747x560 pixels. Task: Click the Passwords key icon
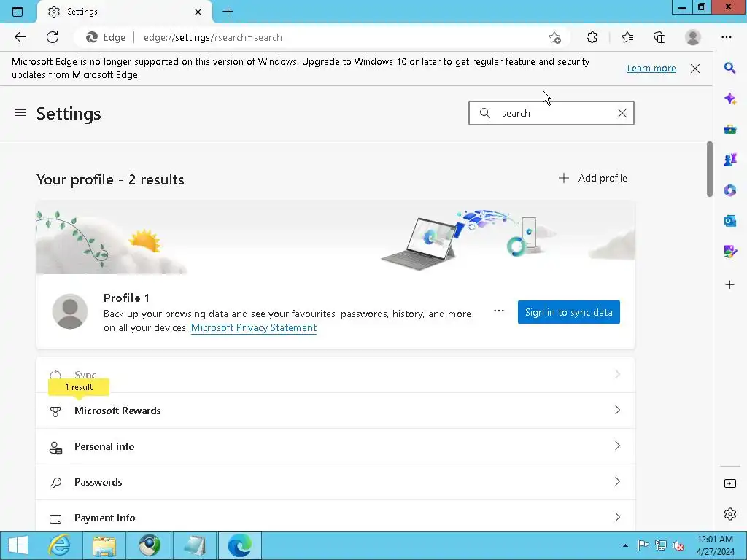pyautogui.click(x=55, y=483)
